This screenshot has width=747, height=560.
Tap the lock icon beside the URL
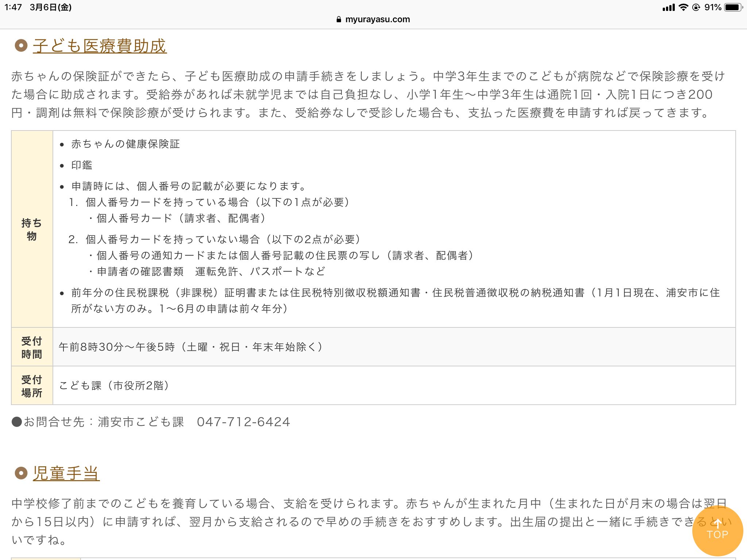[339, 20]
